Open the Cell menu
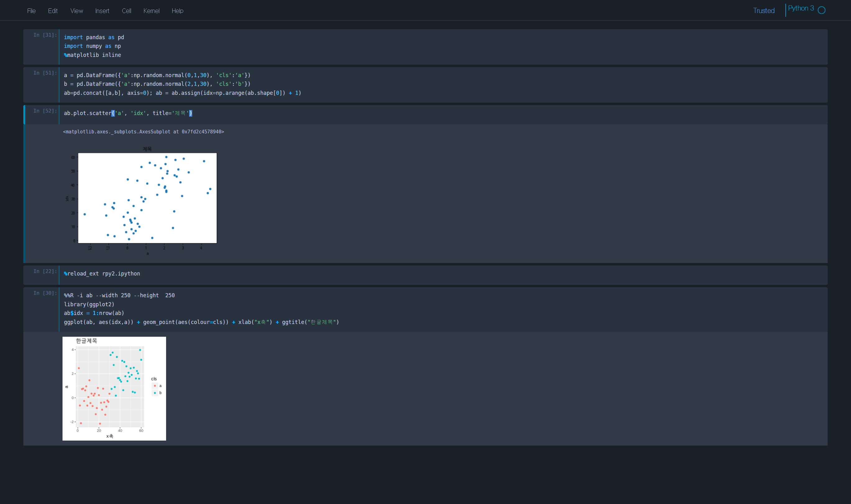The height and width of the screenshot is (504, 851). [x=126, y=11]
